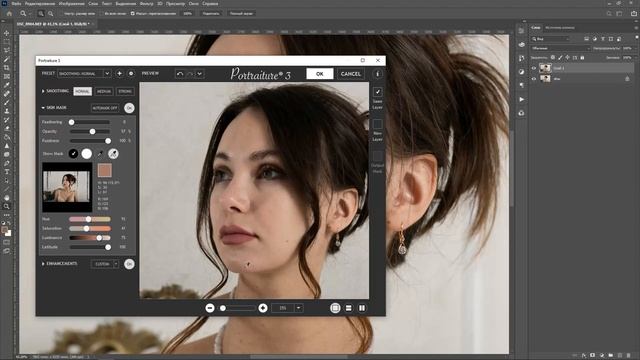Collapse the Skin Mask section
Viewport: 640px width, 360px height.
[x=43, y=108]
